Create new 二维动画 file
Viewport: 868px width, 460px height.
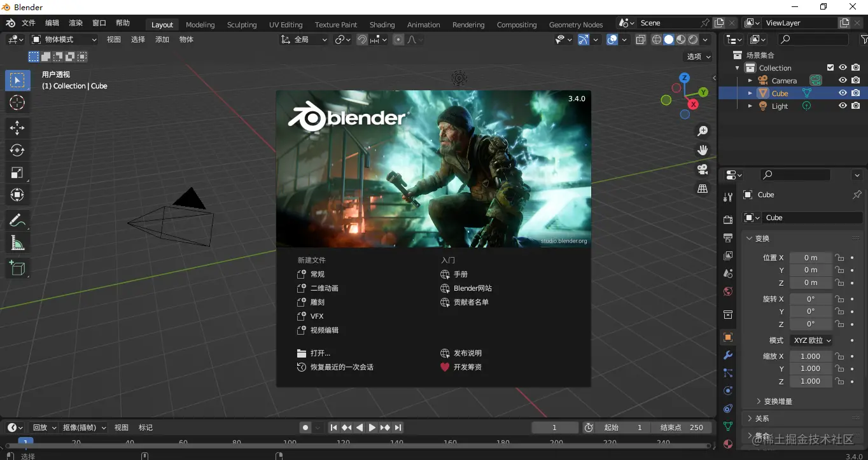coord(318,288)
